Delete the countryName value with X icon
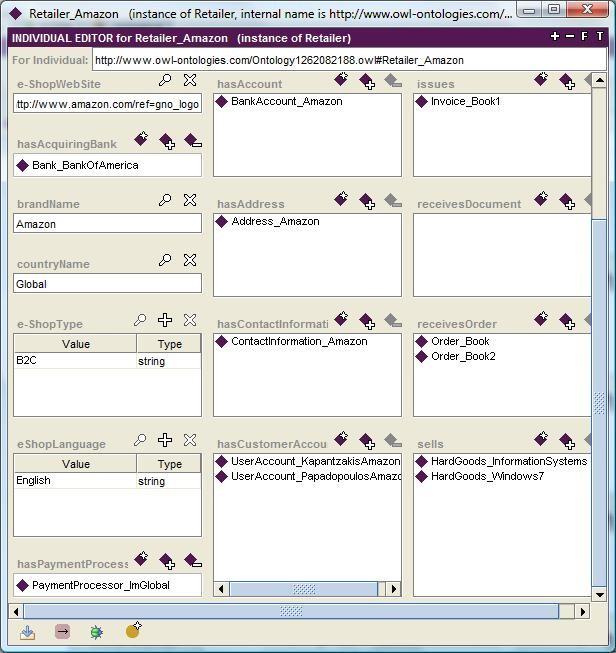This screenshot has width=616, height=653. 190,260
